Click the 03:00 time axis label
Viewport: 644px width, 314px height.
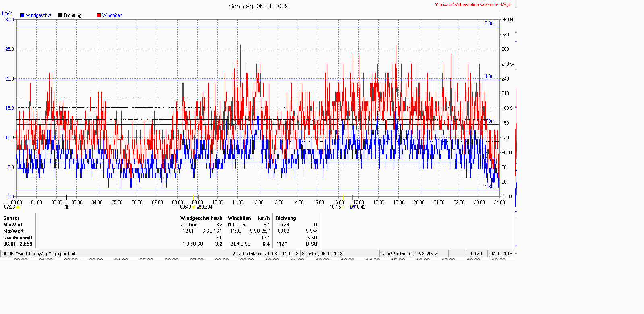(77, 202)
